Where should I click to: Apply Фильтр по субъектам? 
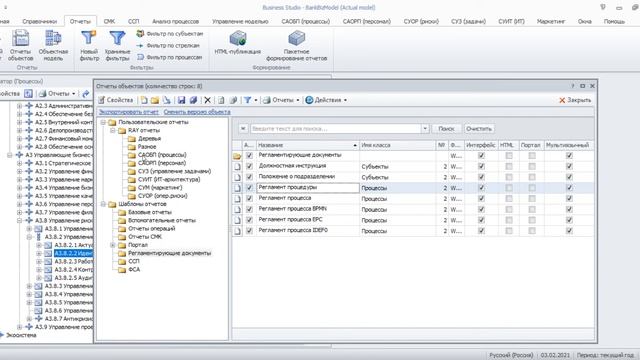pos(170,33)
